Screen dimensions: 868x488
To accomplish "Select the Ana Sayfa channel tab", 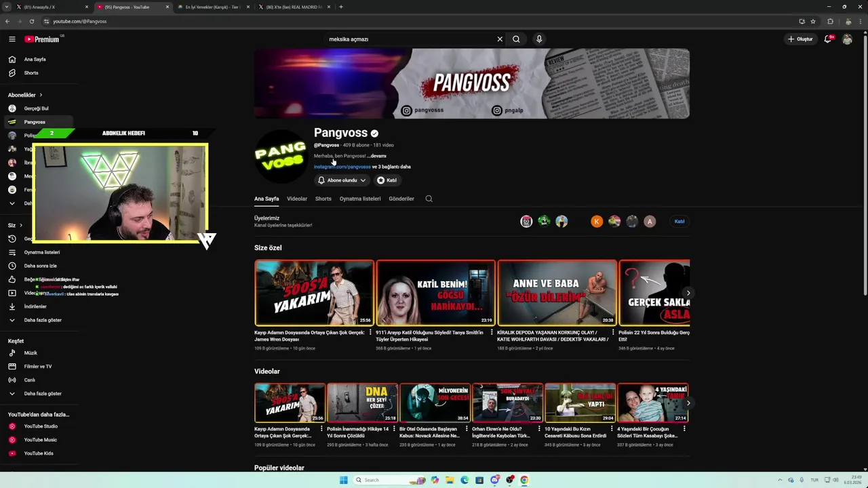I will pyautogui.click(x=267, y=199).
